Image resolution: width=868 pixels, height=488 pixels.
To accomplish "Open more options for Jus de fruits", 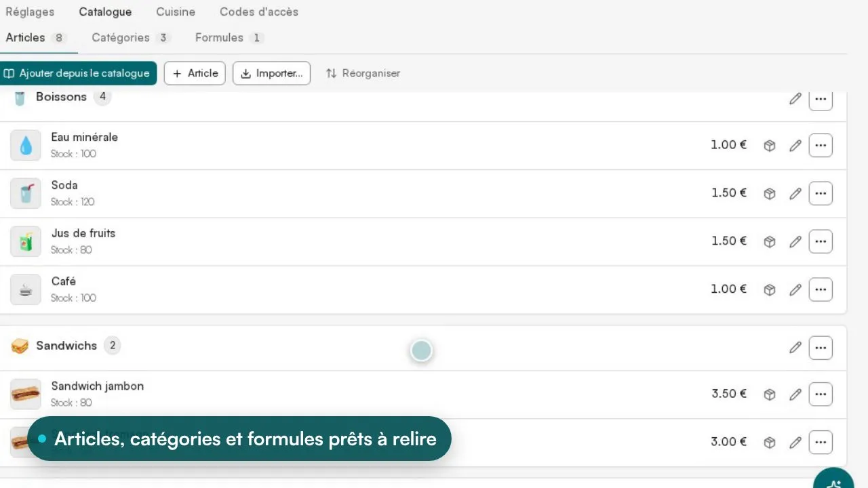I will coord(821,241).
